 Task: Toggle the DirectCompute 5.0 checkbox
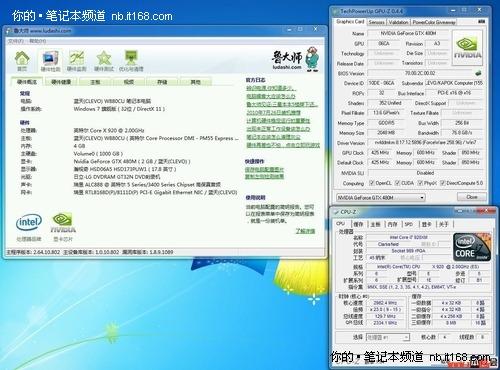(x=443, y=183)
